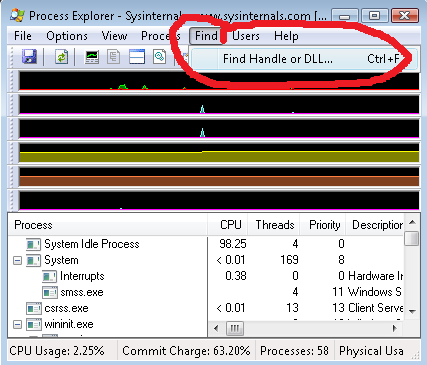Close the Process Explorer window
427x365 pixels.
tap(404, 16)
